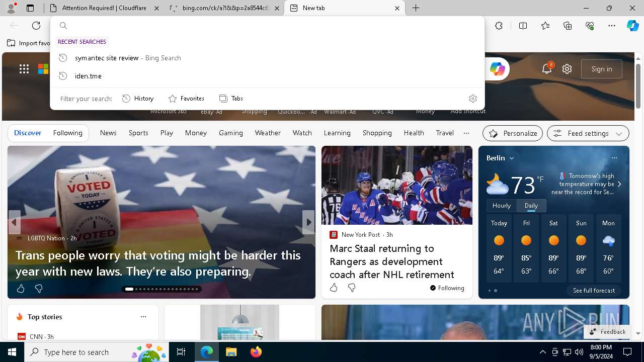Open Favorites star icon in toolbar
Image resolution: width=644 pixels, height=362 pixels.
point(545,26)
